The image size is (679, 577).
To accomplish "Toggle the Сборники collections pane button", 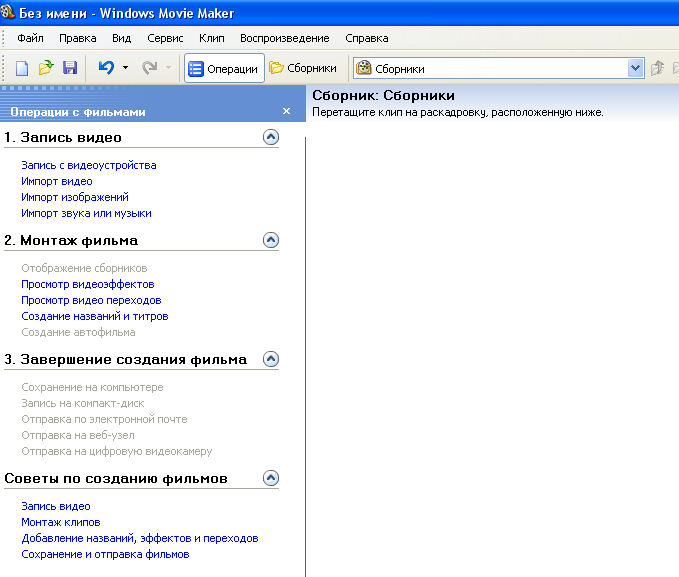I will coord(303,68).
